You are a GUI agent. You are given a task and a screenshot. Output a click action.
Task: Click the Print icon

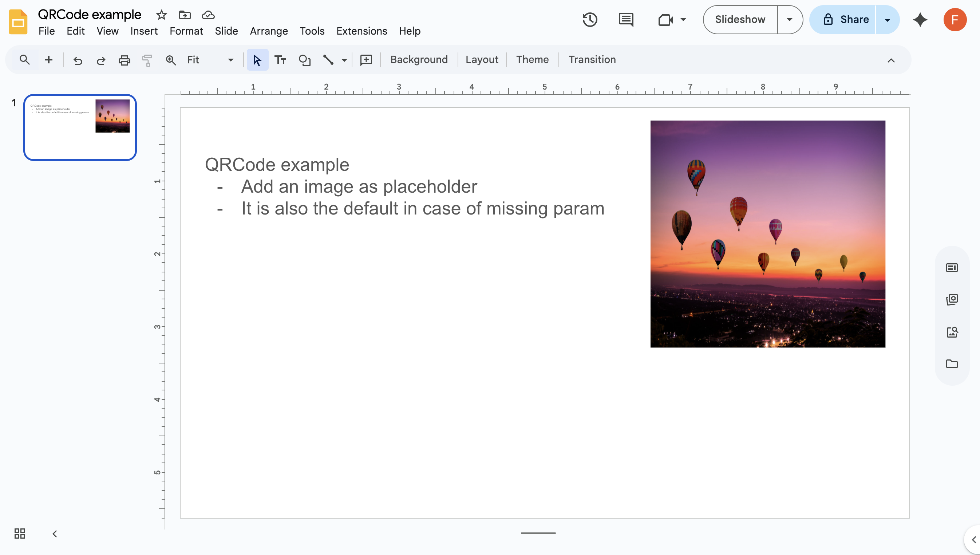click(x=124, y=60)
